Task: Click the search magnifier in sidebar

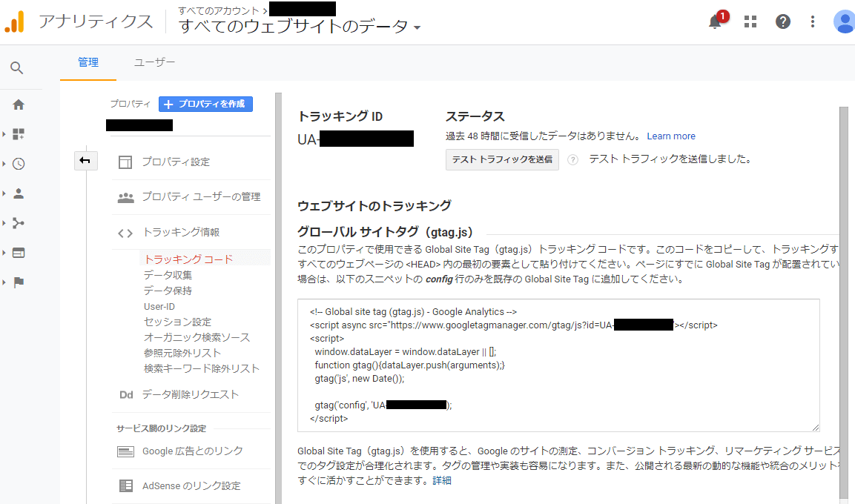Action: pos(17,68)
